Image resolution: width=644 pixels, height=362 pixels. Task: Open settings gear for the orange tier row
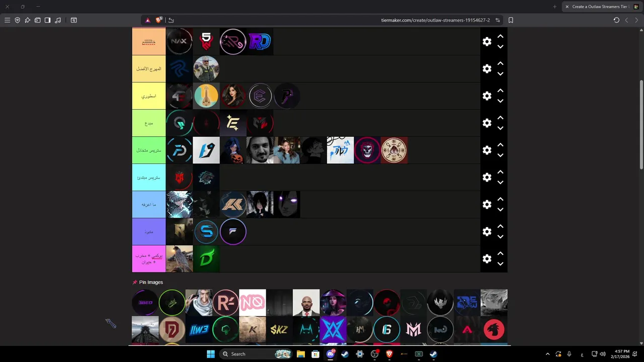click(487, 42)
